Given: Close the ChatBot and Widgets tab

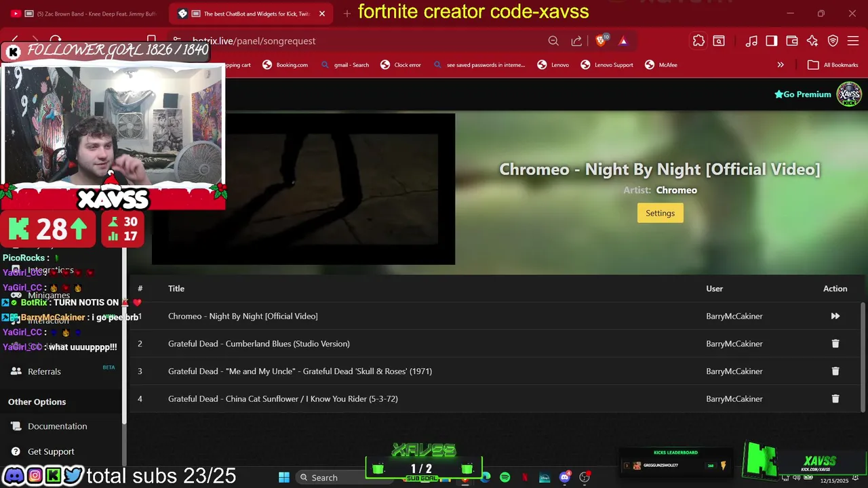Looking at the screenshot, I should [322, 14].
